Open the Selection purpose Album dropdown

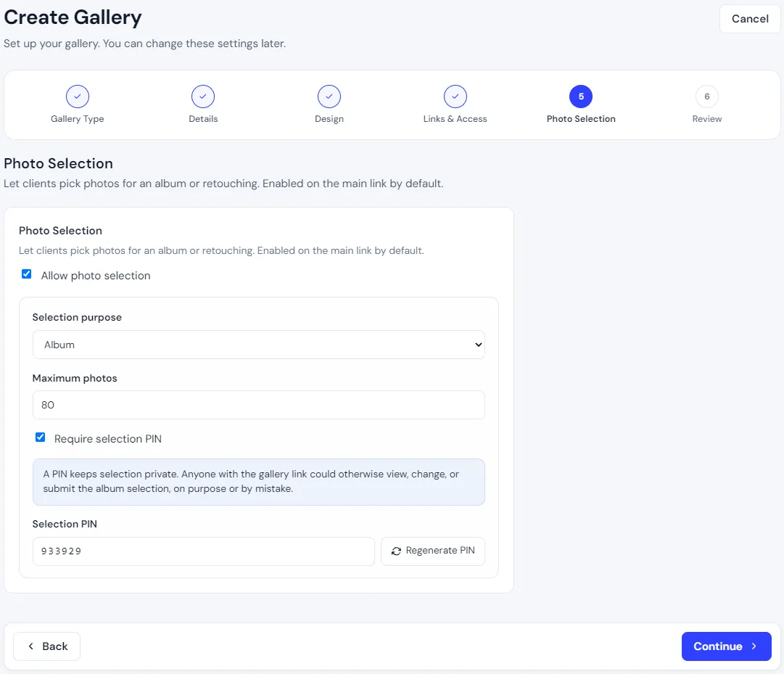point(258,345)
